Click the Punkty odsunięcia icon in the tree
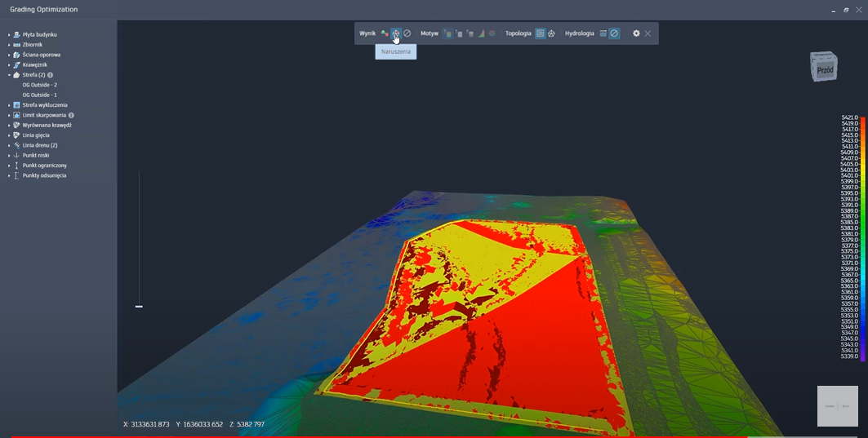Image resolution: width=868 pixels, height=438 pixels. [16, 175]
